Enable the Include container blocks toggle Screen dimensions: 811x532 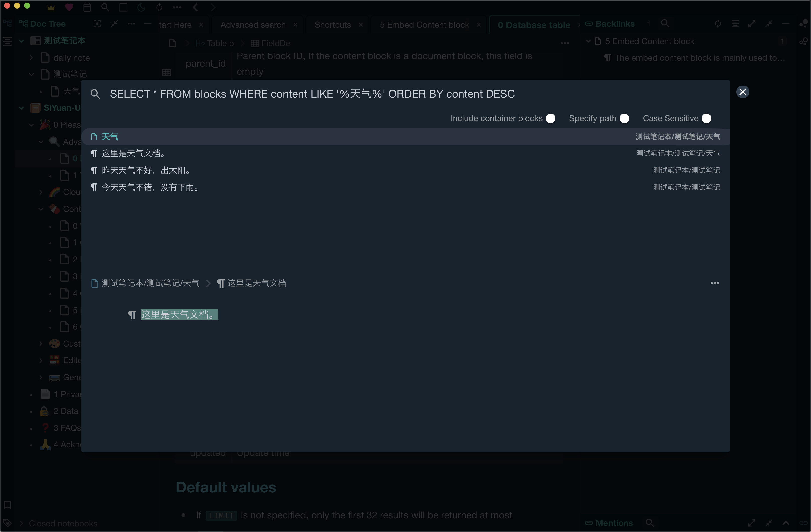coord(551,118)
